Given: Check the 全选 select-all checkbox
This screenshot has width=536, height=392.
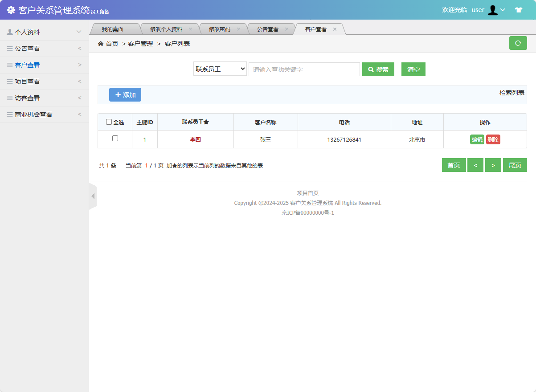Looking at the screenshot, I should click(x=108, y=122).
